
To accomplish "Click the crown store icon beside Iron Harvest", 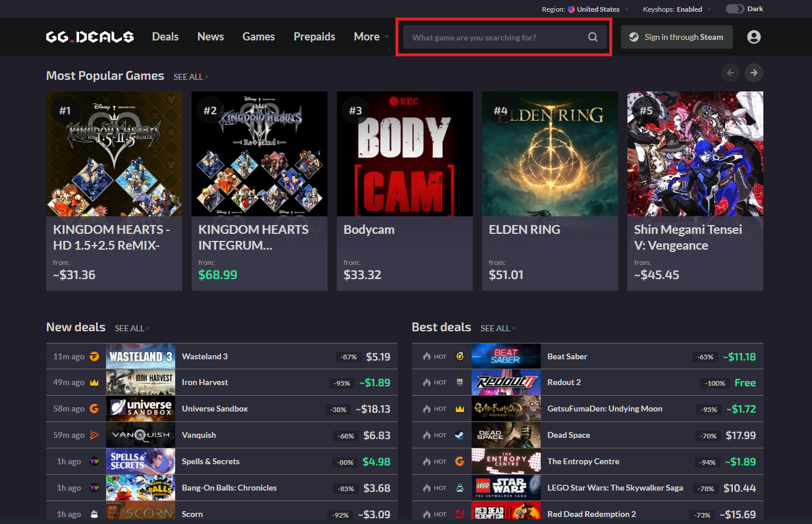I will point(94,382).
